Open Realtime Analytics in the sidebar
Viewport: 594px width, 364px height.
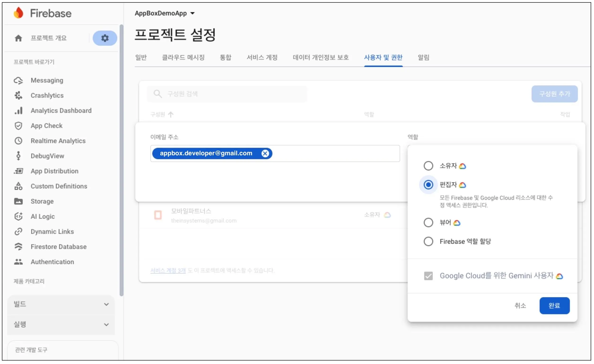(x=58, y=141)
